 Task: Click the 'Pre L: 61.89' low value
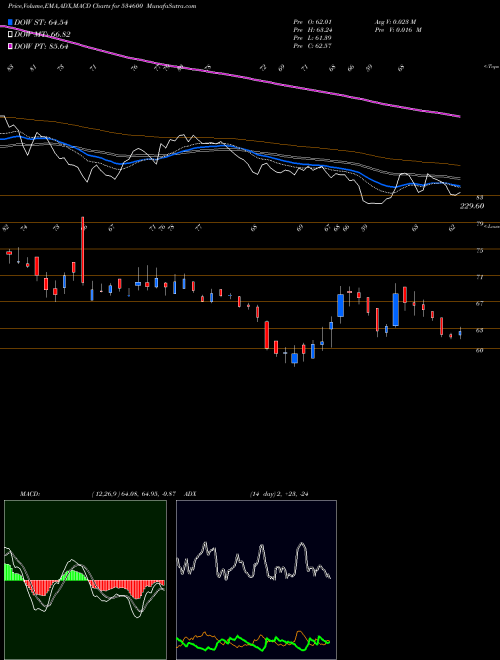pos(313,38)
